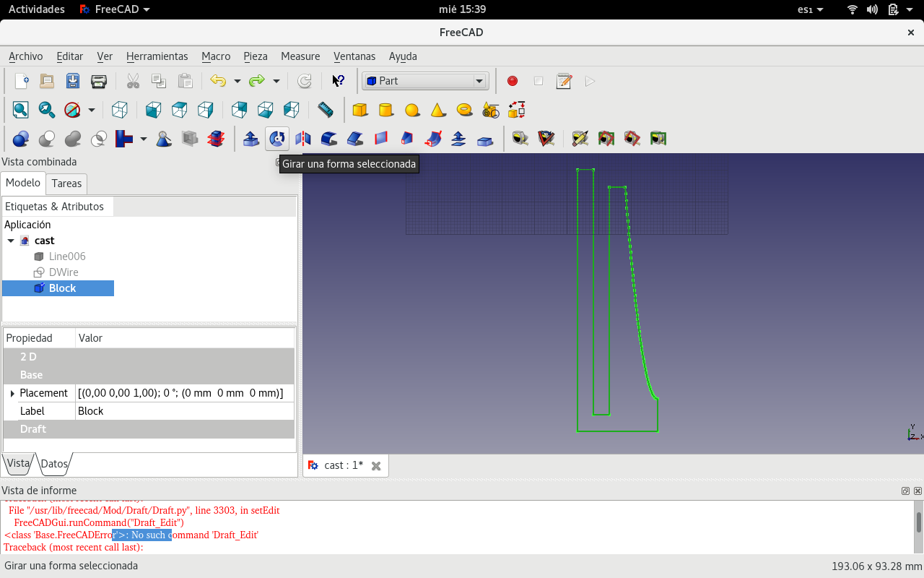Toggle all measurements visibility
Image resolution: width=924 pixels, height=578 pixels.
coord(606,138)
